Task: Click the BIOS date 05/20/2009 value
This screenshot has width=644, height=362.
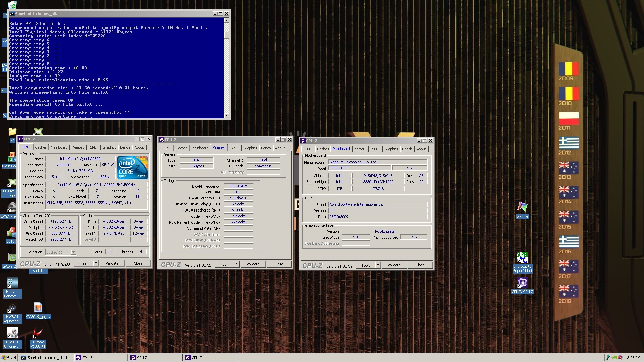Action: [x=378, y=217]
